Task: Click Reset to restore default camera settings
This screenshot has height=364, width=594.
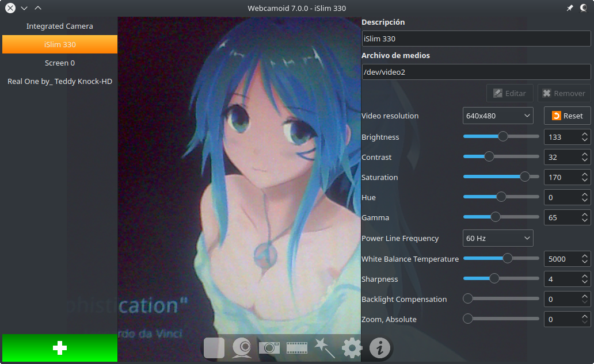Action: [567, 115]
